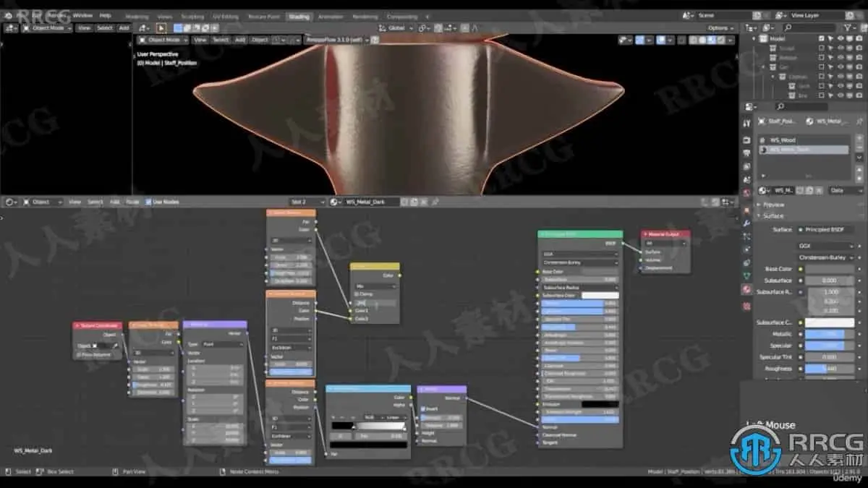The width and height of the screenshot is (868, 488).
Task: Expand the Model collection in outliner
Action: 754,38
